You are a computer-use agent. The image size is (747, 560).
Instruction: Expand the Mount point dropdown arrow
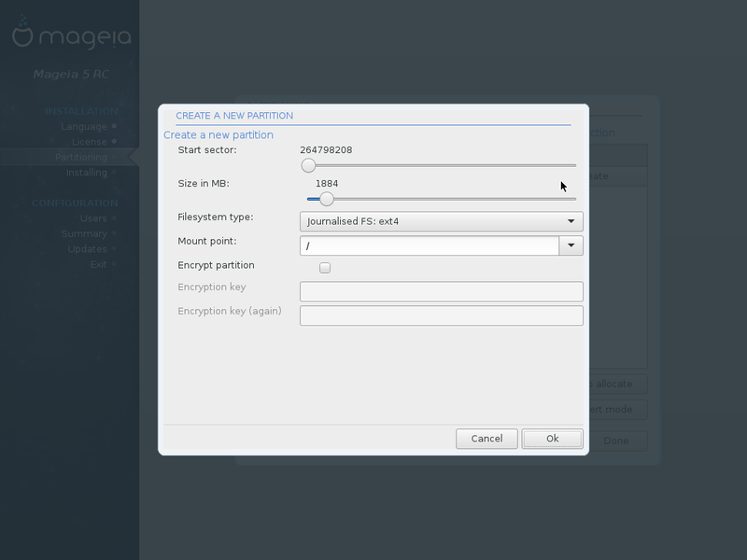571,245
